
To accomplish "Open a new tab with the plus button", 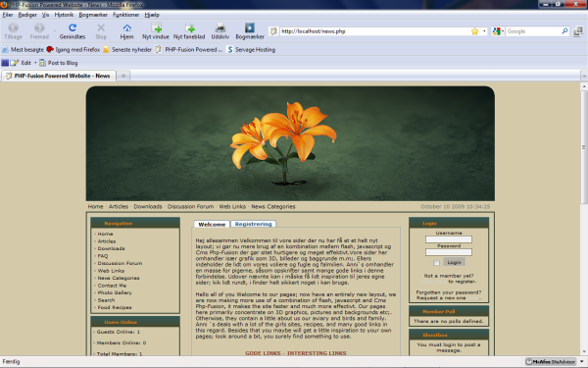I will click(x=123, y=76).
